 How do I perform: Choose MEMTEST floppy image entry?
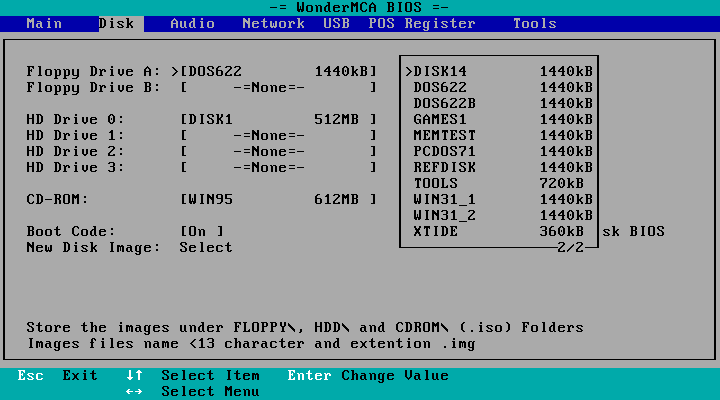pyautogui.click(x=499, y=135)
